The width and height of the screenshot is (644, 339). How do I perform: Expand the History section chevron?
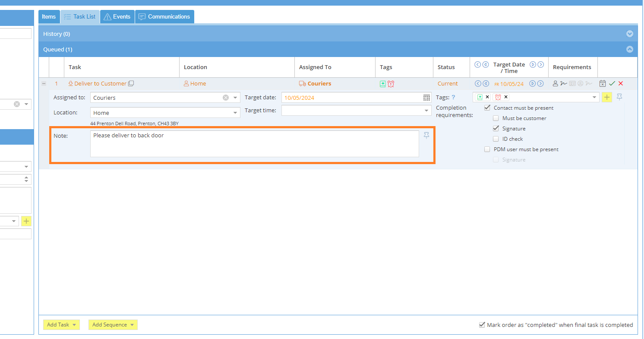(x=630, y=34)
